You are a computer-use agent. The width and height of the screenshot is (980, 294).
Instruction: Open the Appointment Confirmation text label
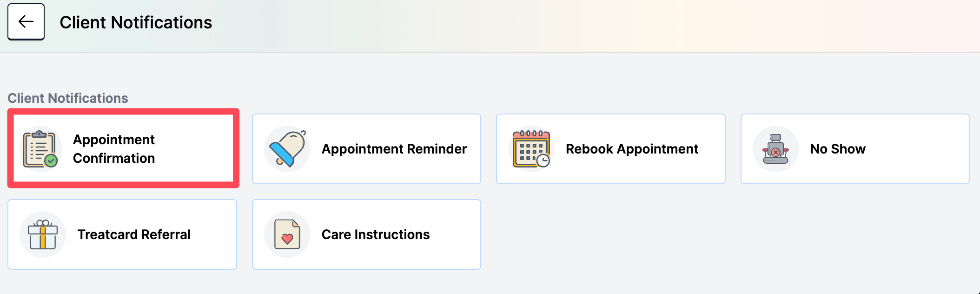(114, 149)
